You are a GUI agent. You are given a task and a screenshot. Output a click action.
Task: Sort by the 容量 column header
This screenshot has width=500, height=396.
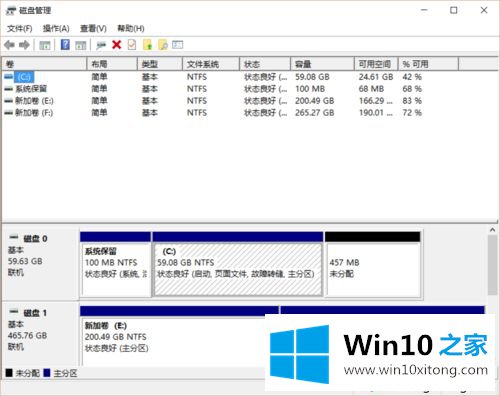point(322,64)
